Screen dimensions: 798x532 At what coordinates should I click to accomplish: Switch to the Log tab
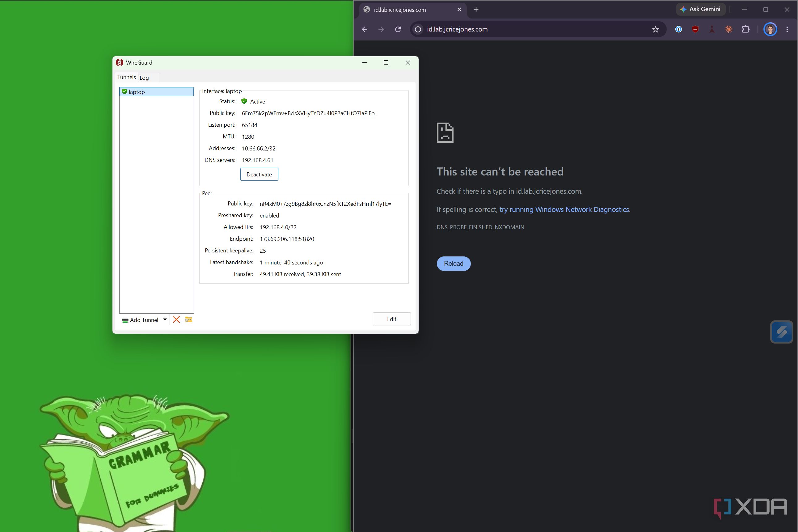click(144, 78)
